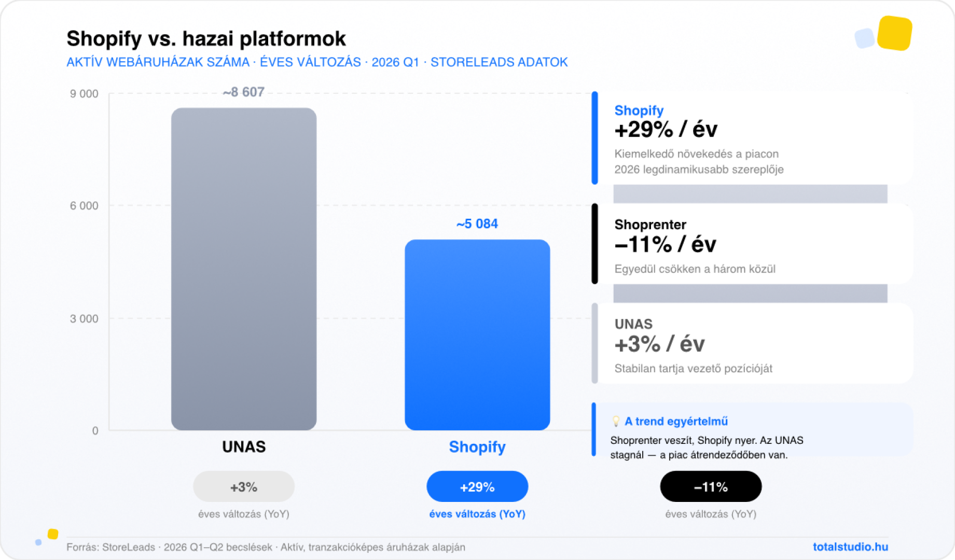This screenshot has width=955, height=560.
Task: Click the Shoprenter –11% / év card
Action: (x=752, y=244)
